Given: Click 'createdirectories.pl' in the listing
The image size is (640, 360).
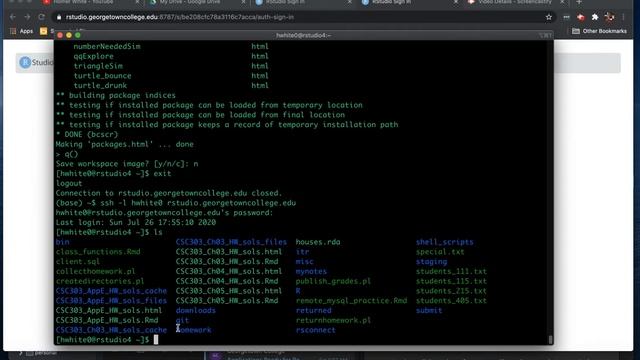Looking at the screenshot, I should coord(100,281).
